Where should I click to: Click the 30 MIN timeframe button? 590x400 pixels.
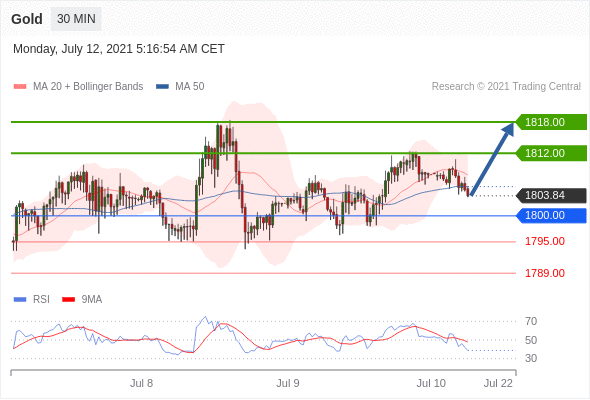point(76,19)
